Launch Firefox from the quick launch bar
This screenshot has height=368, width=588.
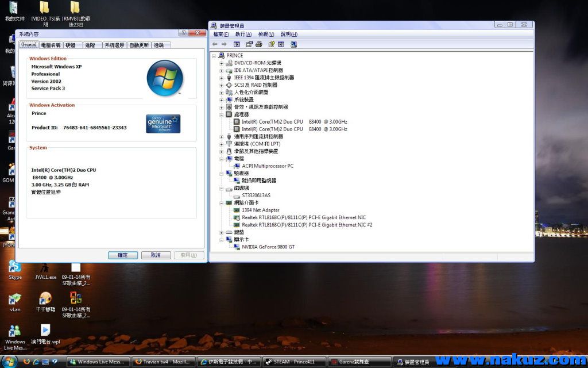(x=26, y=362)
